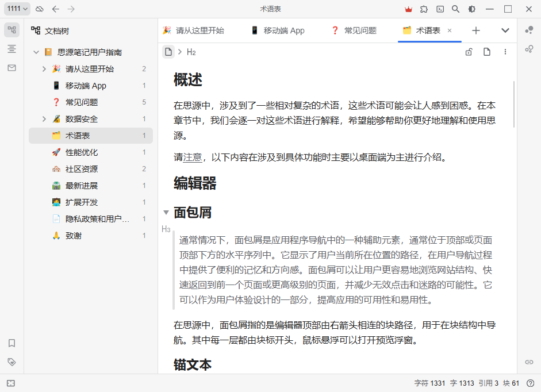Open the outline sidebar panel
This screenshot has height=392, width=541.
coord(11,49)
